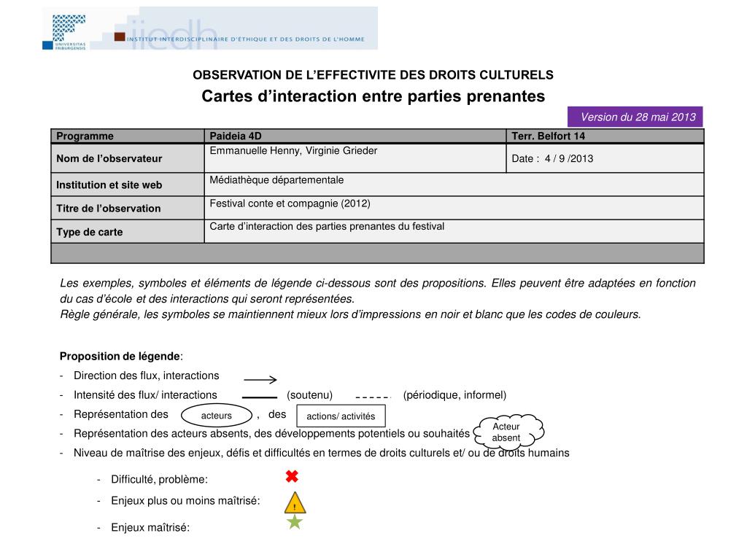The width and height of the screenshot is (747, 560).
Task: Select the 'acteurs' oval shape
Action: pyautogui.click(x=216, y=416)
